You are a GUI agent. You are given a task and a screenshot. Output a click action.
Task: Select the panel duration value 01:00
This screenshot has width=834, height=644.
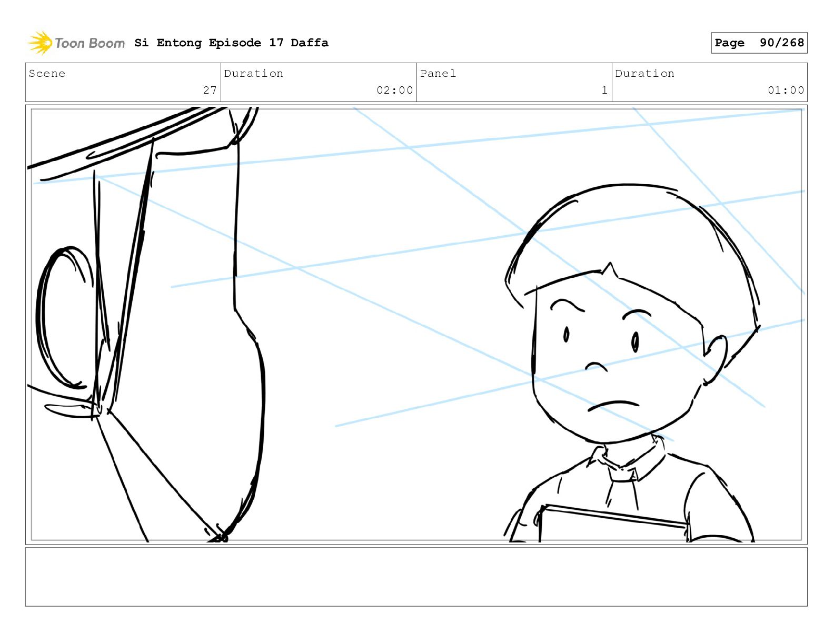(786, 90)
